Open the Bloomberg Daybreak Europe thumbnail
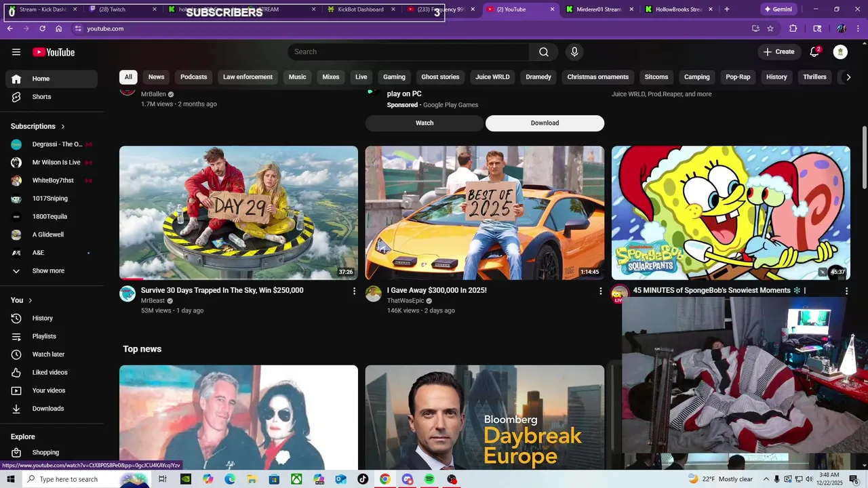Image resolution: width=868 pixels, height=488 pixels. click(485, 418)
